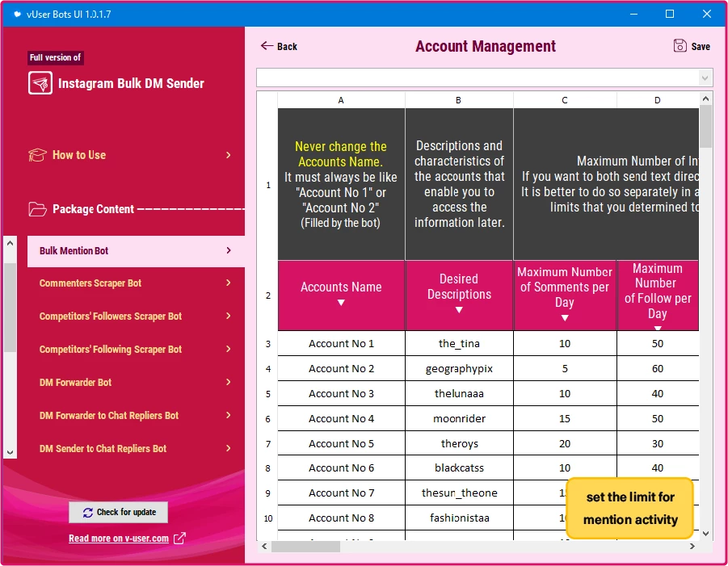Expand the DM Forwarder Bot chevron
Screen dimensions: 728x566
[x=229, y=382]
